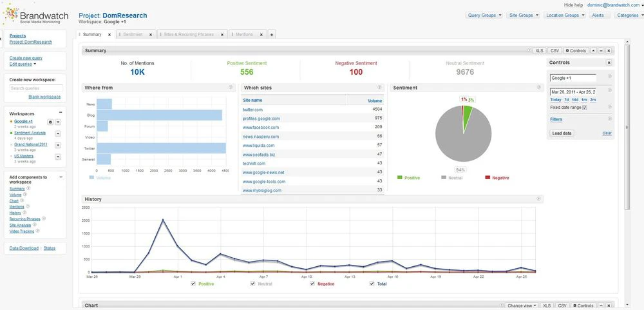Click the help icon on Where from panel
Screen dimensions: 644x310
tap(231, 88)
